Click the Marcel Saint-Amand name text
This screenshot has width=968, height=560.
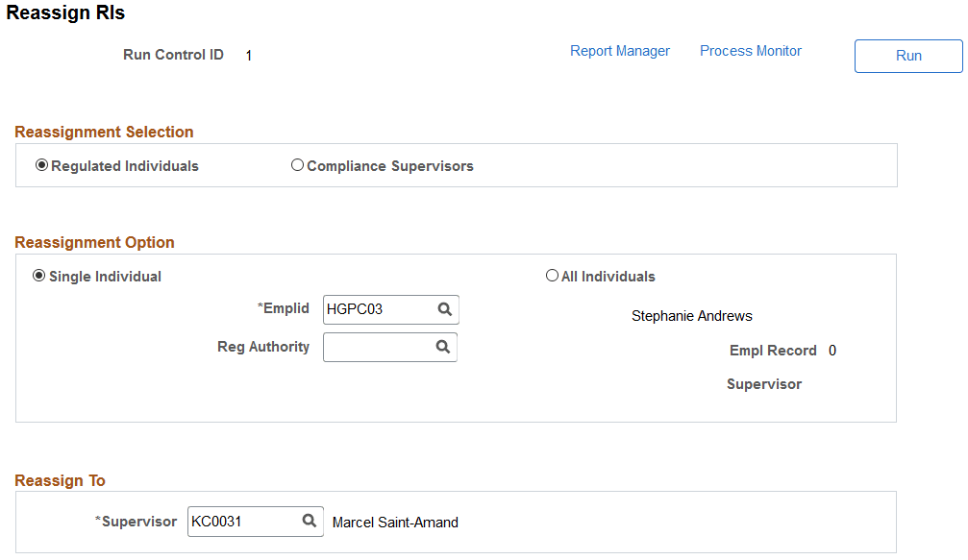(395, 523)
